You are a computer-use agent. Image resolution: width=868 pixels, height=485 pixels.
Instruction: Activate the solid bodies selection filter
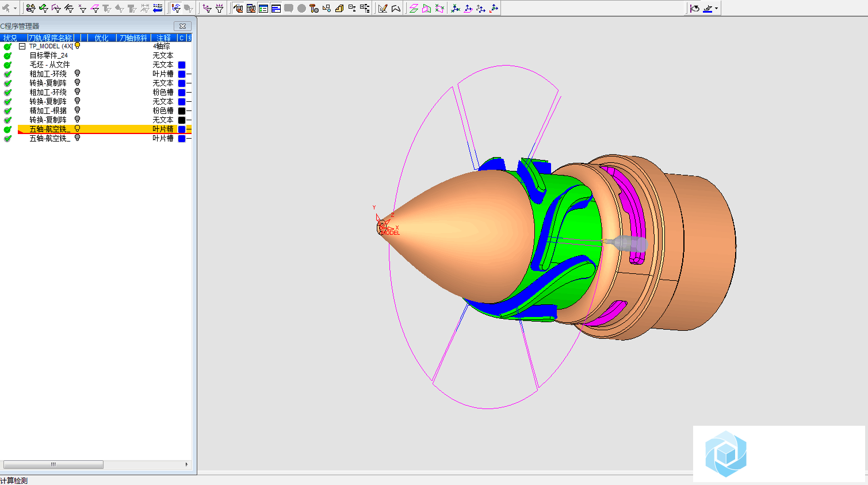point(31,8)
